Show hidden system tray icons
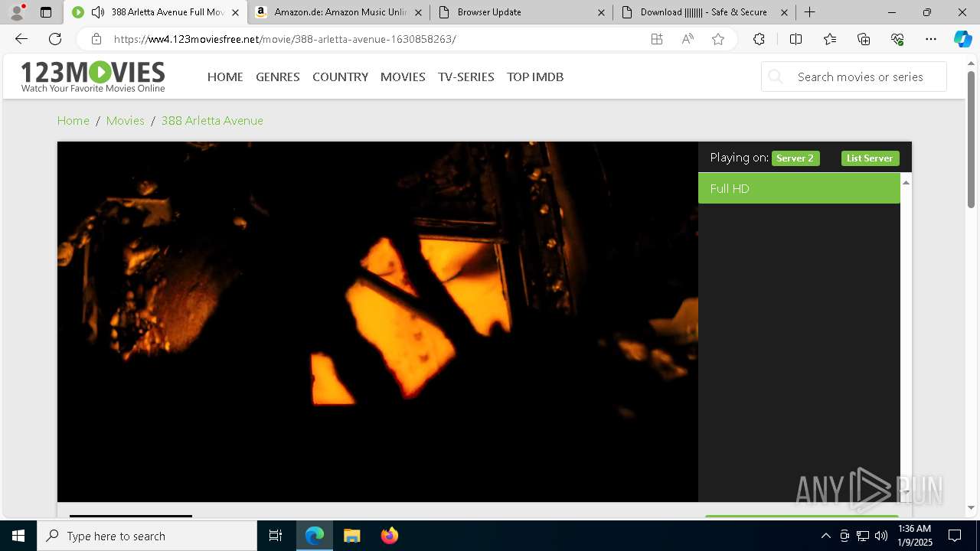Viewport: 980px width, 551px height. point(825,536)
